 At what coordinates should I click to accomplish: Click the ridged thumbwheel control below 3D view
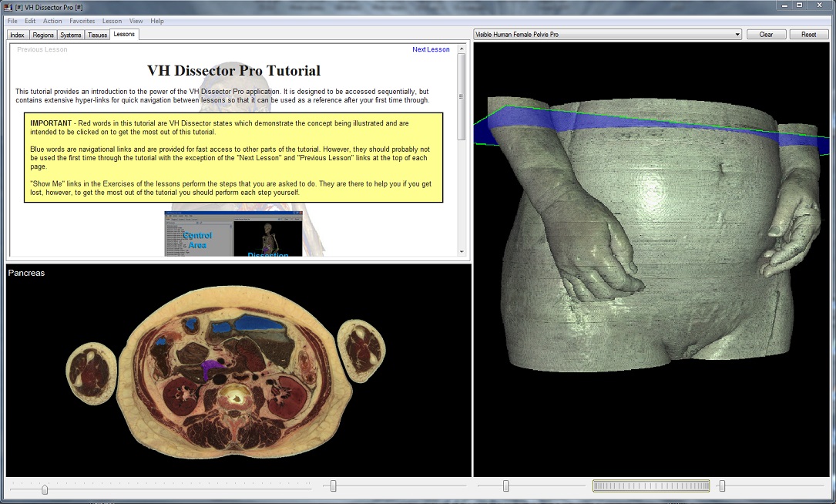[651, 486]
